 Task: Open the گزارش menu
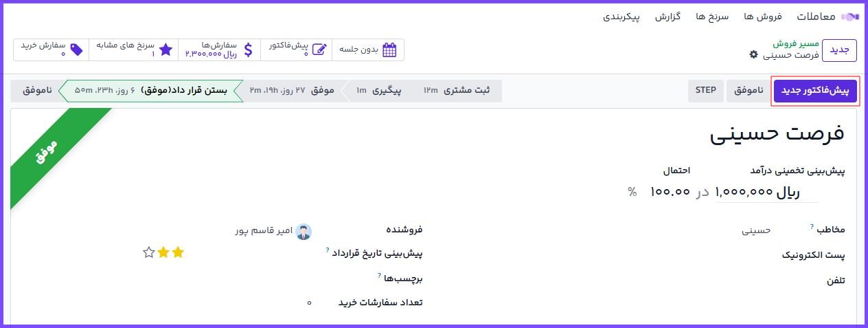pos(667,17)
